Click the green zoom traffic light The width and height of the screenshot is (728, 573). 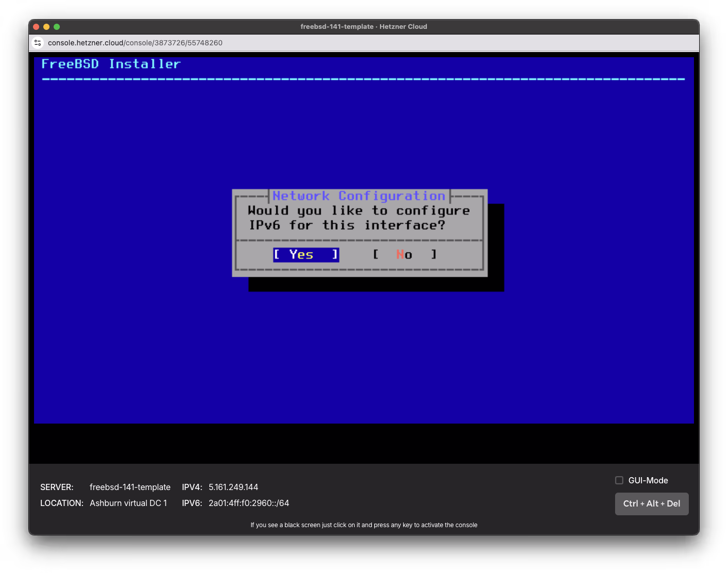56,26
